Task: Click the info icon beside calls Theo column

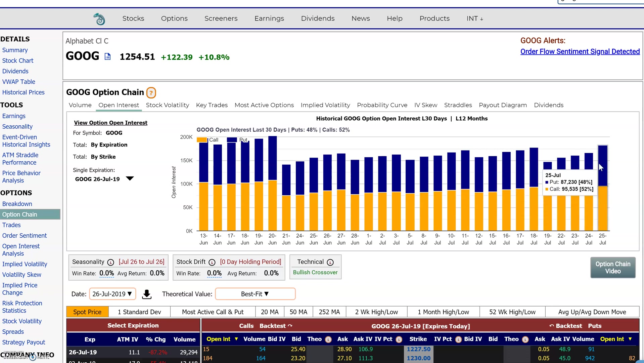Action: pyautogui.click(x=328, y=339)
